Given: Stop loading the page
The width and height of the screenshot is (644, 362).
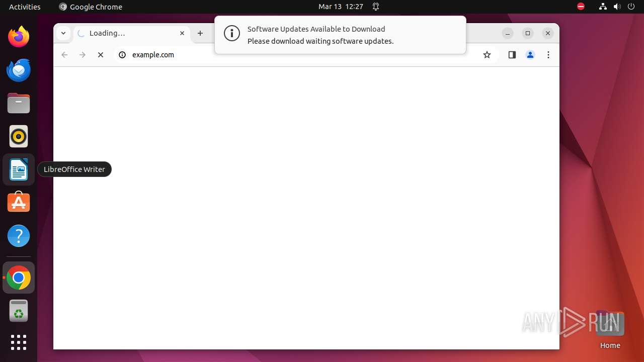Looking at the screenshot, I should 101,55.
